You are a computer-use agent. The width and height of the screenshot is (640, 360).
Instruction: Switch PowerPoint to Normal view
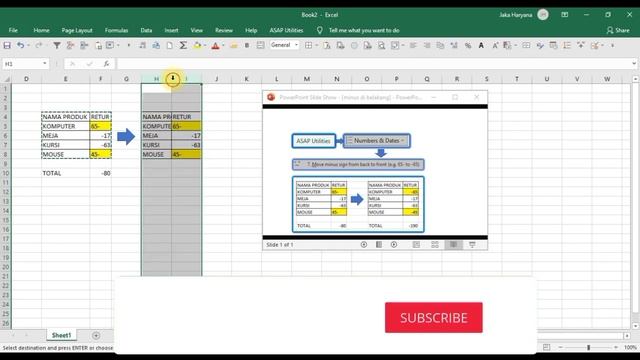click(416, 244)
